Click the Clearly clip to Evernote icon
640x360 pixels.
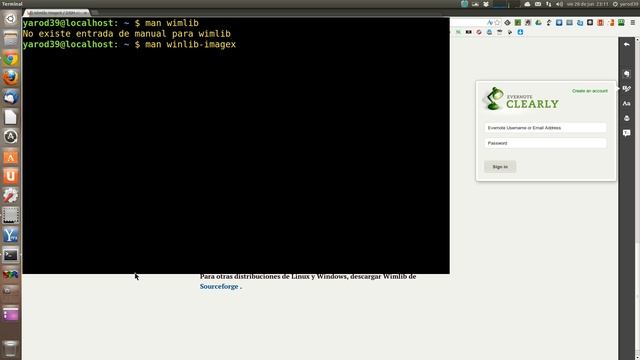627,74
